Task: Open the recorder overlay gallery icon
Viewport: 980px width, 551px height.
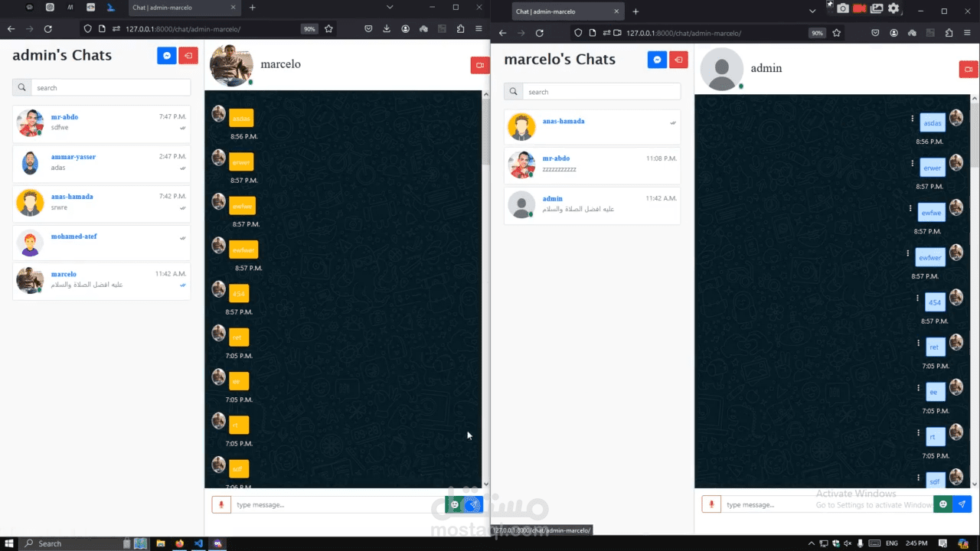Action: 877,8
